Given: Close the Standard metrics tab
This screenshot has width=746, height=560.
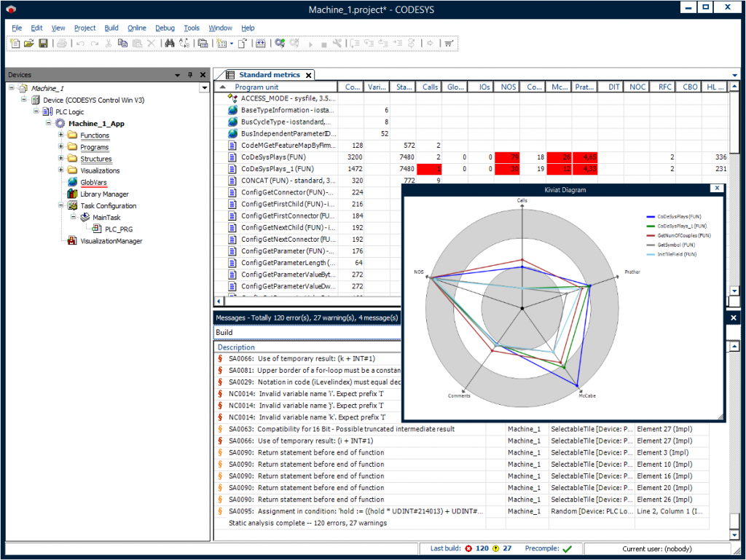Looking at the screenshot, I should coord(308,75).
